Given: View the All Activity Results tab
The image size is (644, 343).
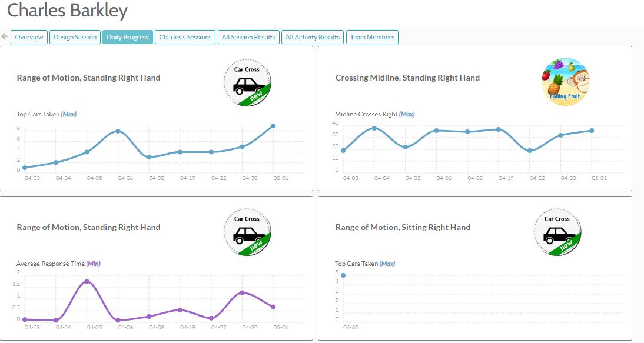Looking at the screenshot, I should (313, 37).
